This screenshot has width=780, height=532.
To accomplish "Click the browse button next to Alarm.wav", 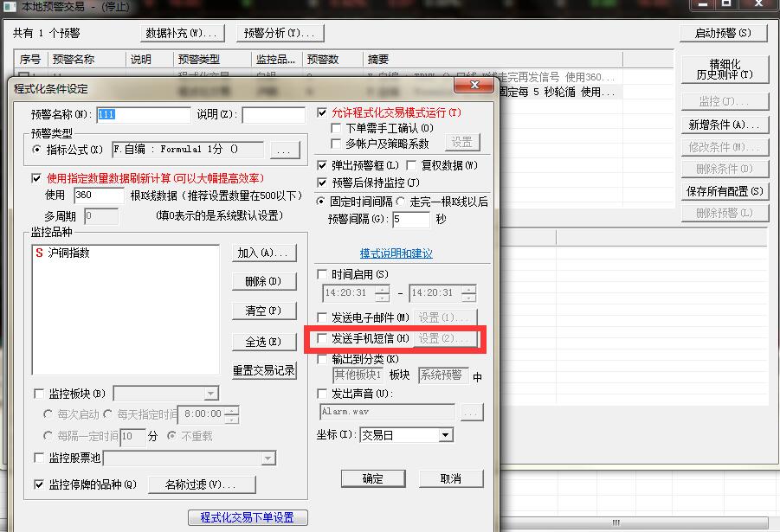I will pos(471,413).
